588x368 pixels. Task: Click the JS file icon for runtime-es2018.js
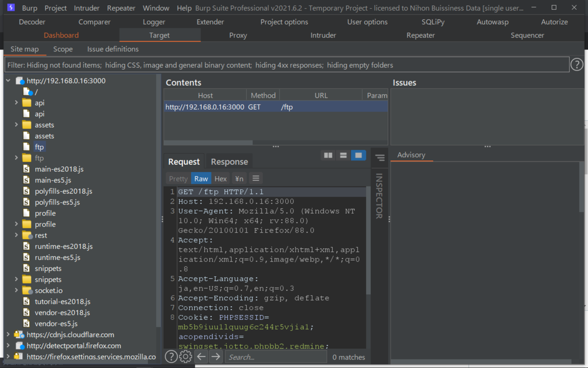tap(26, 246)
